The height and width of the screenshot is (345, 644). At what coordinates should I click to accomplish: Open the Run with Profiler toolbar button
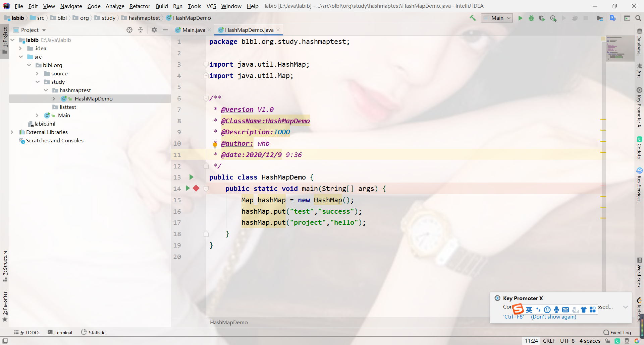click(x=553, y=18)
